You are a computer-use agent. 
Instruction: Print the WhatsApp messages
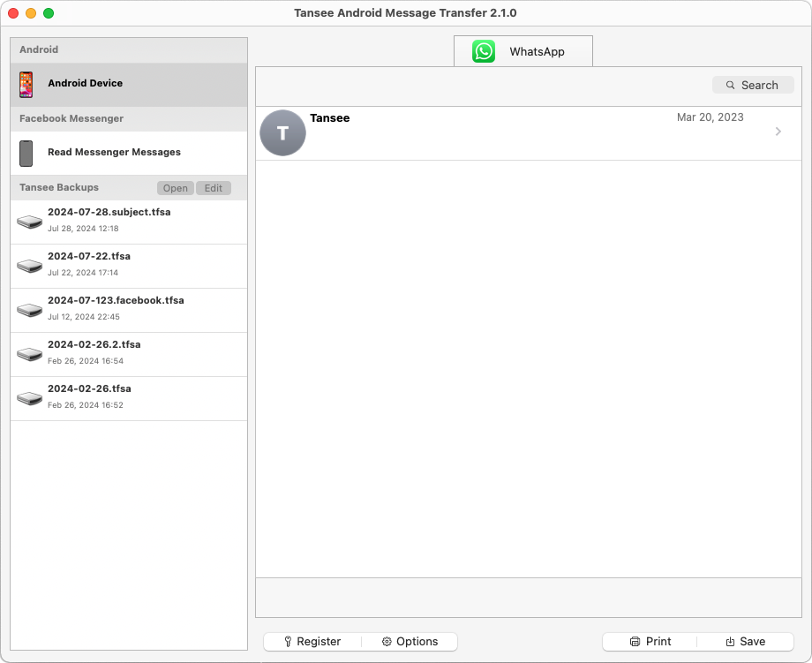[x=650, y=641]
